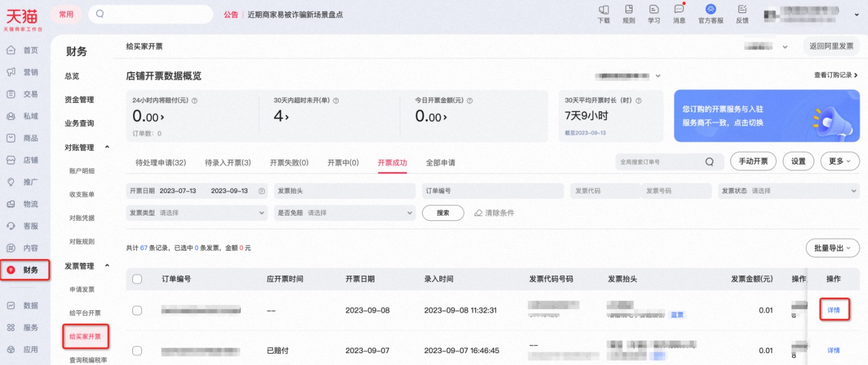The width and height of the screenshot is (868, 365).
Task: Open 财务 finance sidebar icon
Action: coord(11,270)
